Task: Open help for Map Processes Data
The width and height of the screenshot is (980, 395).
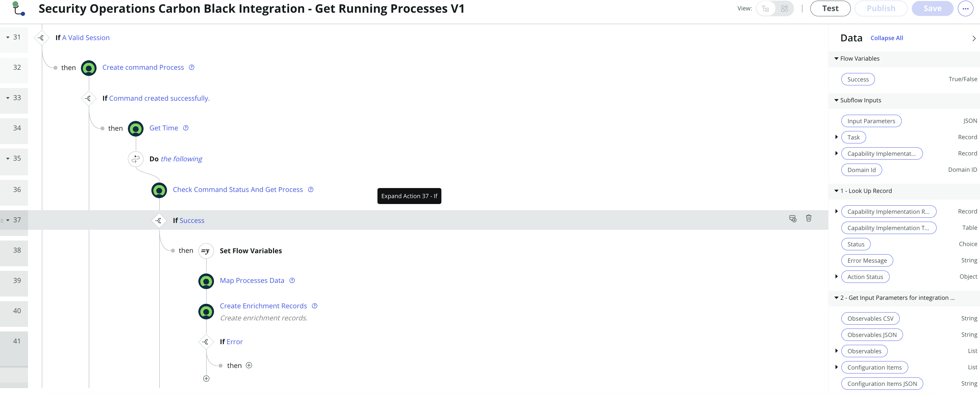Action: [292, 281]
